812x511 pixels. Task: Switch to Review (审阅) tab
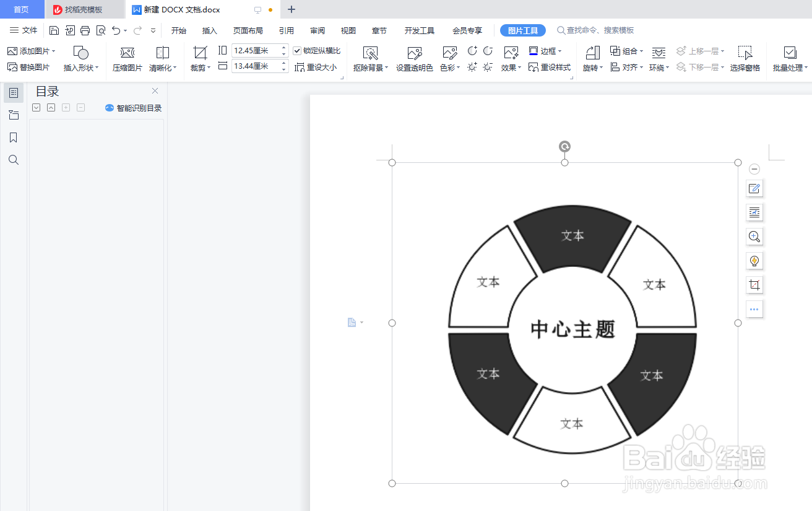(x=317, y=30)
